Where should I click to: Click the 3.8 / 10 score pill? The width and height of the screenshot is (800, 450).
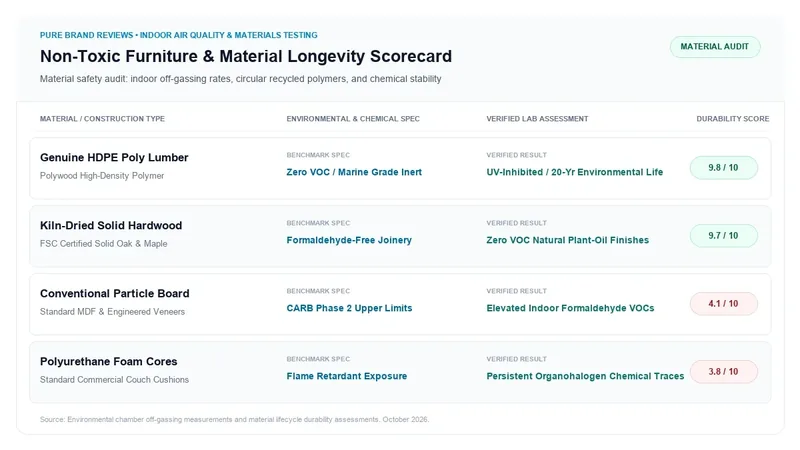(x=723, y=371)
